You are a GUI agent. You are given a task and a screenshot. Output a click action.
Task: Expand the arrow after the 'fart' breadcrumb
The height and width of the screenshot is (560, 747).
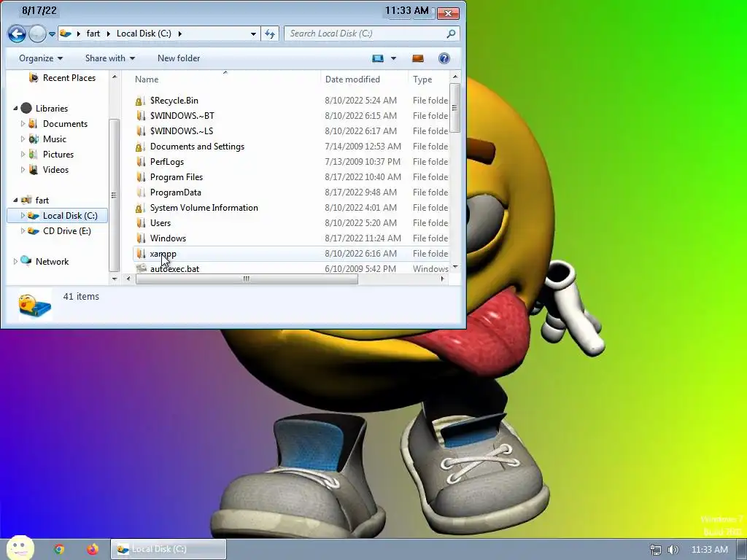click(x=109, y=34)
